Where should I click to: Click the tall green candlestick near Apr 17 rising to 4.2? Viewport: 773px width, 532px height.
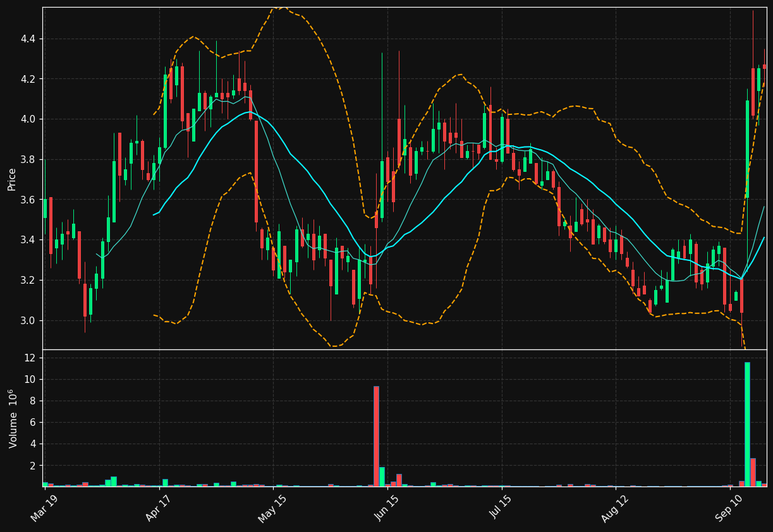pyautogui.click(x=165, y=111)
